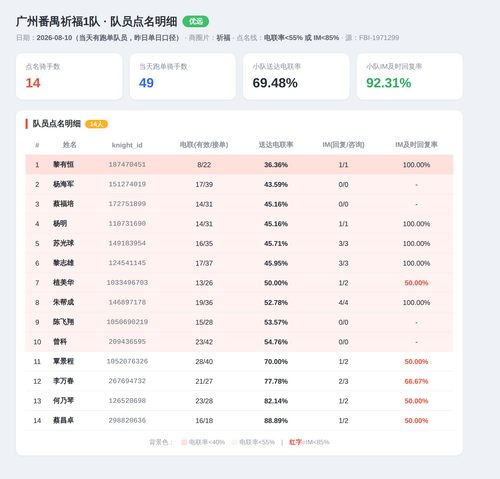500x479 pixels.
Task: Click the page title 广州番禺祈福1队 · 队员点名明细
Action: coord(97,22)
